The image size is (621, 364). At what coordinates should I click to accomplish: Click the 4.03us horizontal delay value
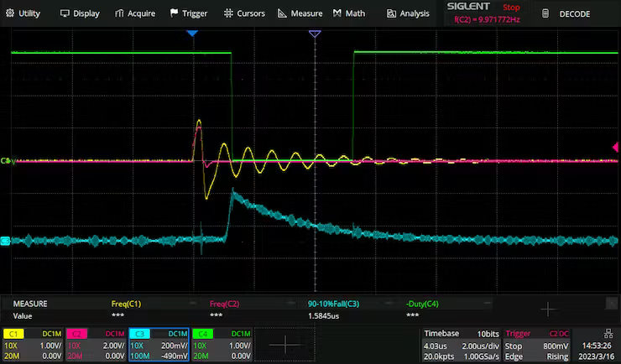pyautogui.click(x=436, y=346)
